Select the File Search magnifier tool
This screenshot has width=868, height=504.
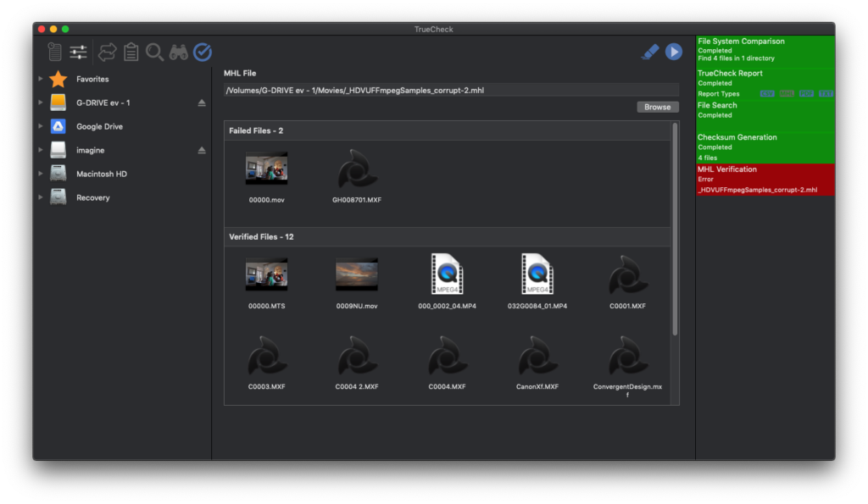pos(154,52)
